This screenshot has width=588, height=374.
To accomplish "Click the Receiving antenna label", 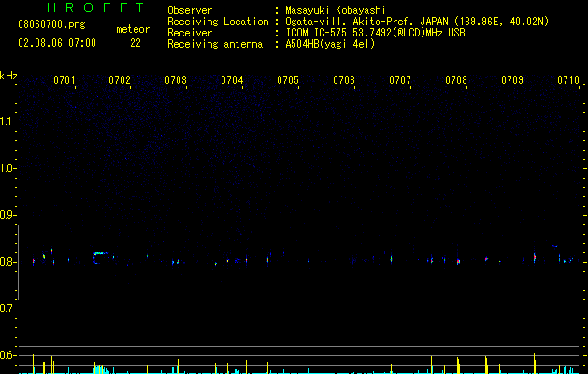I will coord(215,44).
